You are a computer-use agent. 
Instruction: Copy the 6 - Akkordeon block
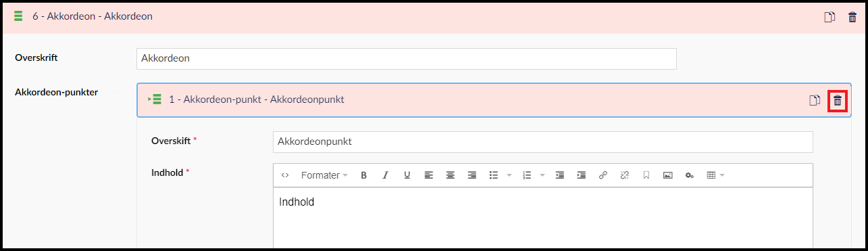[829, 17]
